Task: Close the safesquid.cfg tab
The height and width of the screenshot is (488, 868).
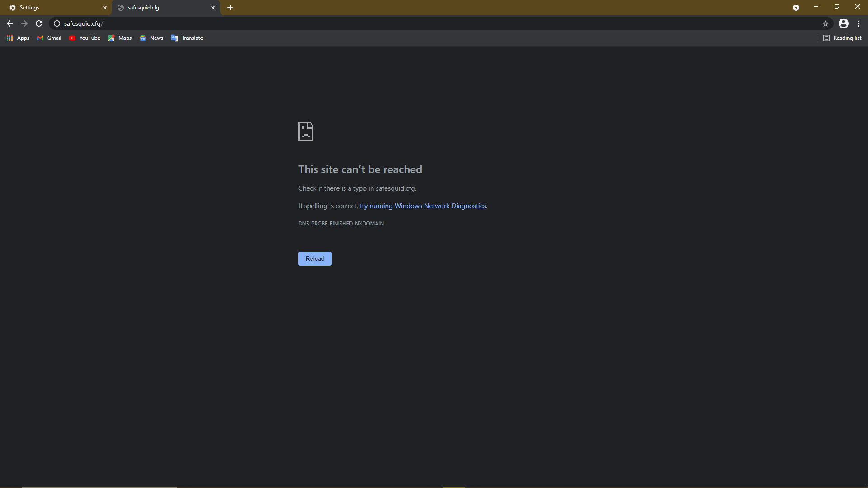Action: pyautogui.click(x=213, y=8)
